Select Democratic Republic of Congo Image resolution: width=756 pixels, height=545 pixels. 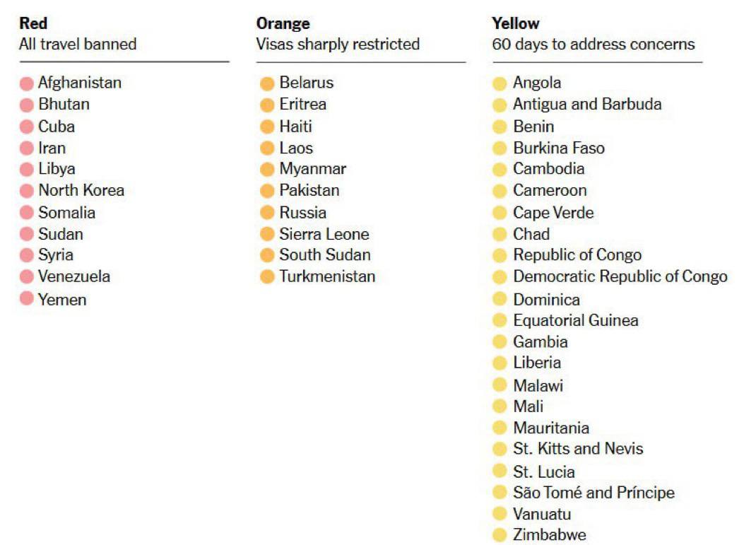(x=620, y=276)
